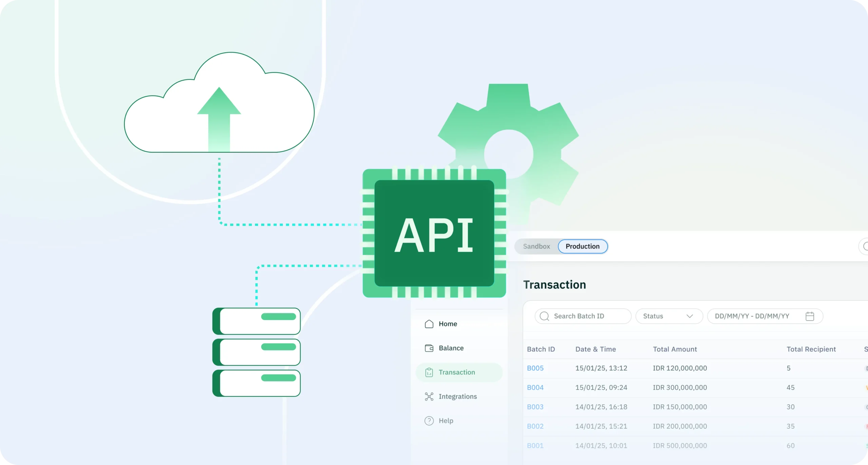The image size is (868, 465).
Task: Select the Transaction menu item
Action: pyautogui.click(x=459, y=372)
